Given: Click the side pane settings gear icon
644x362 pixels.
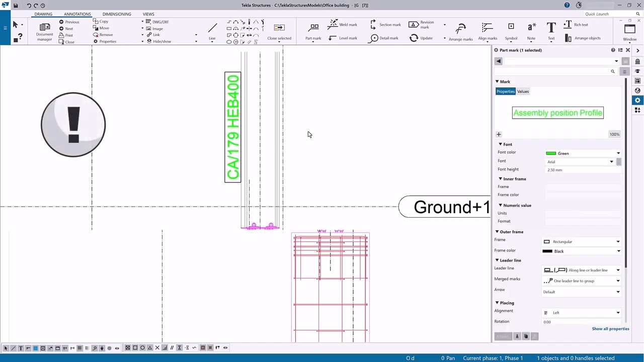Looking at the screenshot, I should [637, 101].
